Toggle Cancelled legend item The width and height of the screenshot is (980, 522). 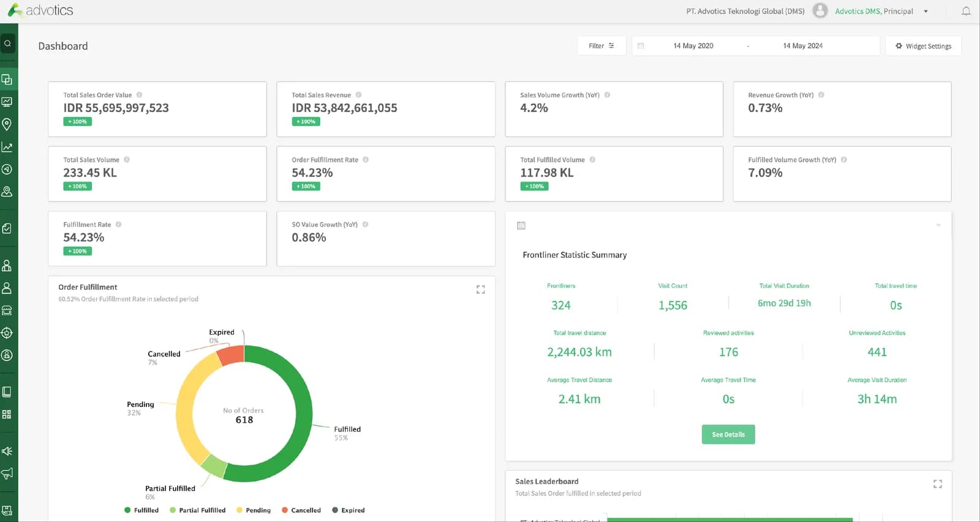click(301, 510)
